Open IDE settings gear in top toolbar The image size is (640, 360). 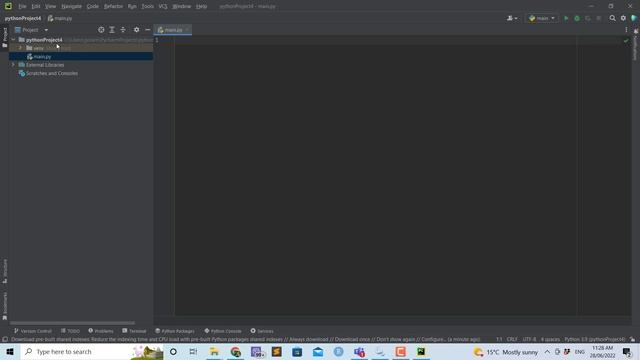(623, 18)
